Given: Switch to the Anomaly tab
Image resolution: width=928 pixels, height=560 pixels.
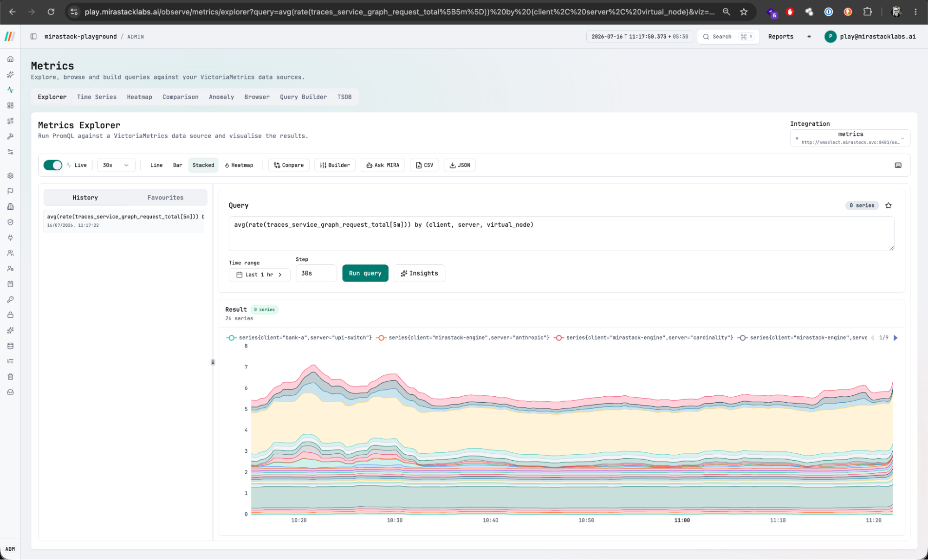Looking at the screenshot, I should (221, 97).
